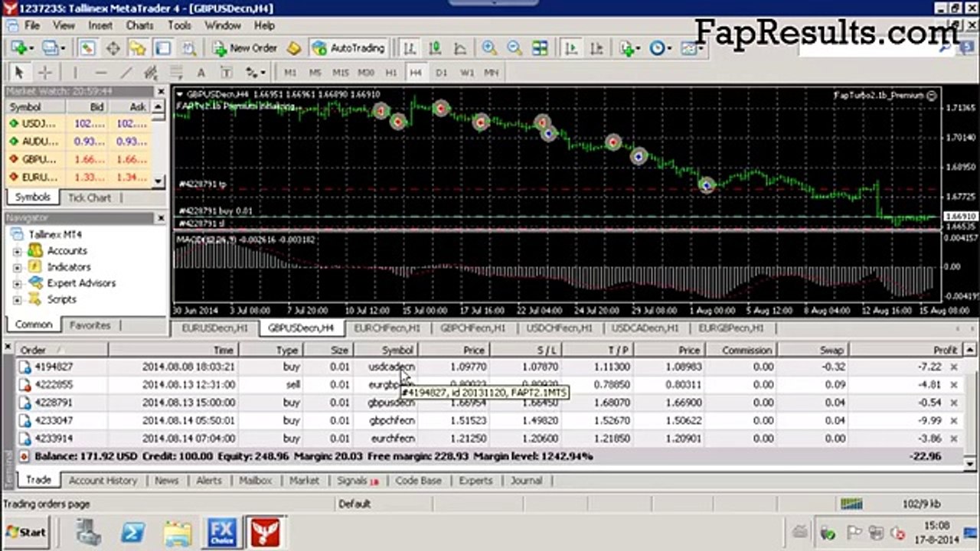The height and width of the screenshot is (551, 980).
Task: Open the Templates dropdown icon
Action: coord(691,48)
